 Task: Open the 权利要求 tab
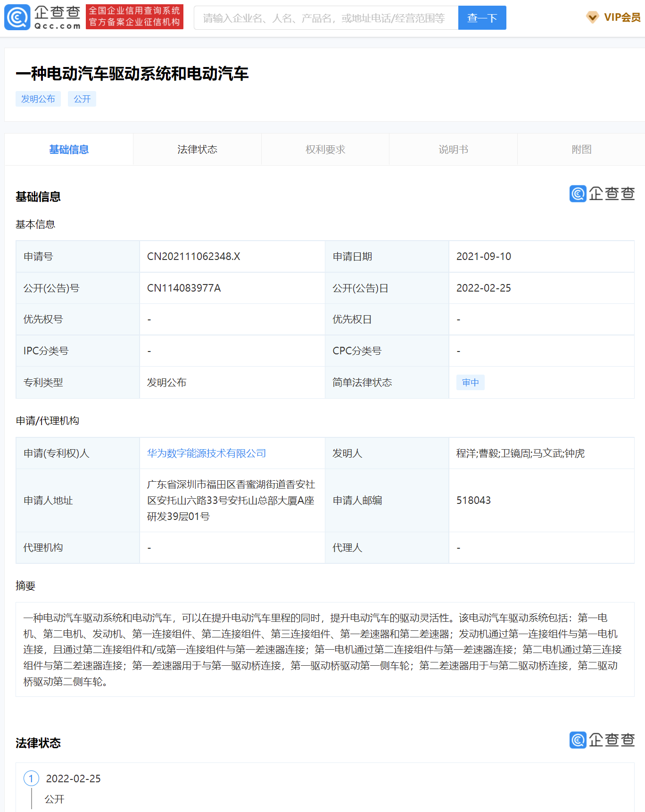click(325, 150)
